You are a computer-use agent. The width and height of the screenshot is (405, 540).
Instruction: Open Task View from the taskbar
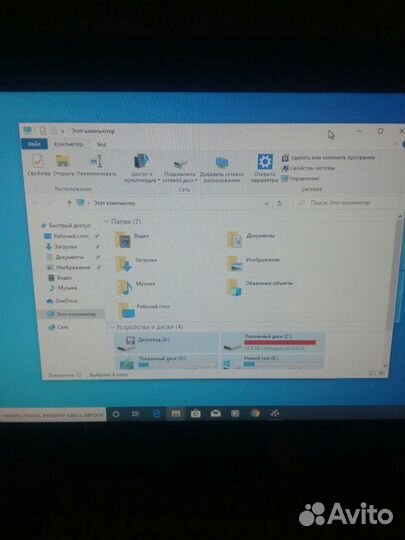135,414
